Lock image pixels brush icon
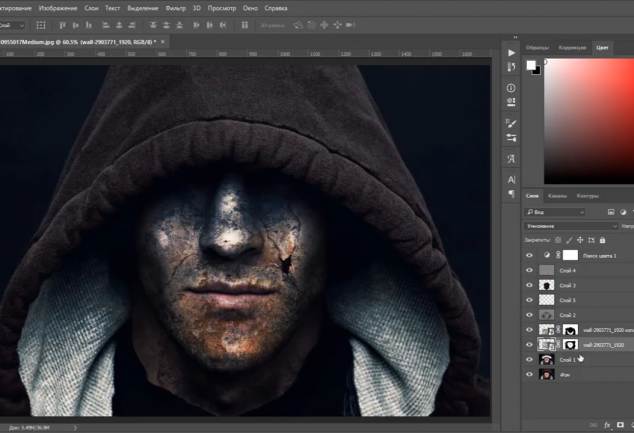This screenshot has width=634, height=433. [x=569, y=240]
